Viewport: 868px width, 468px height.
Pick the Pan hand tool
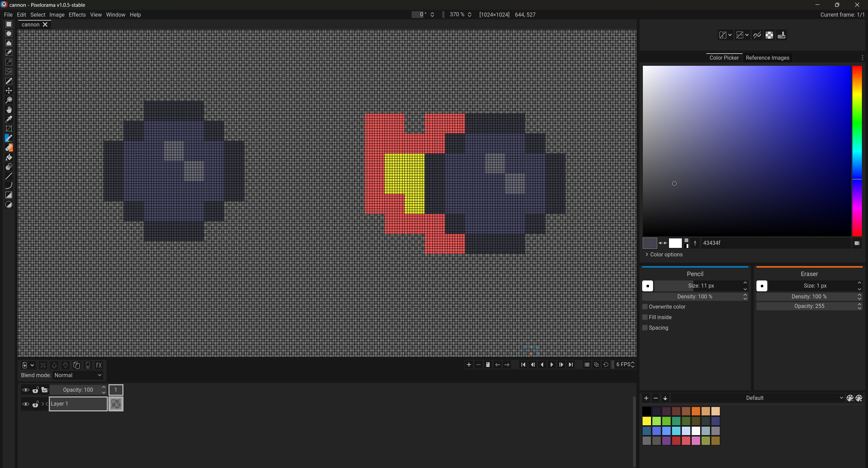coord(9,110)
